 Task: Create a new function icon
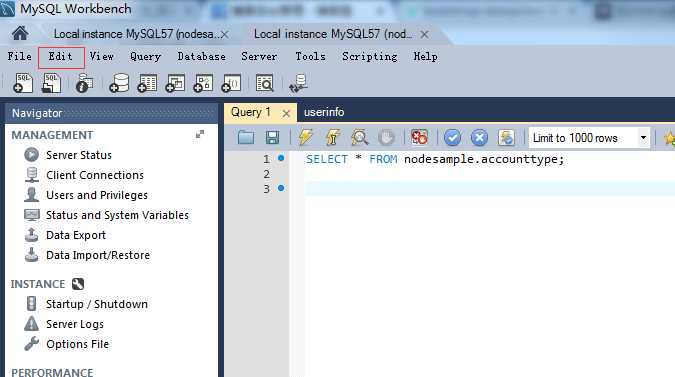(x=231, y=83)
